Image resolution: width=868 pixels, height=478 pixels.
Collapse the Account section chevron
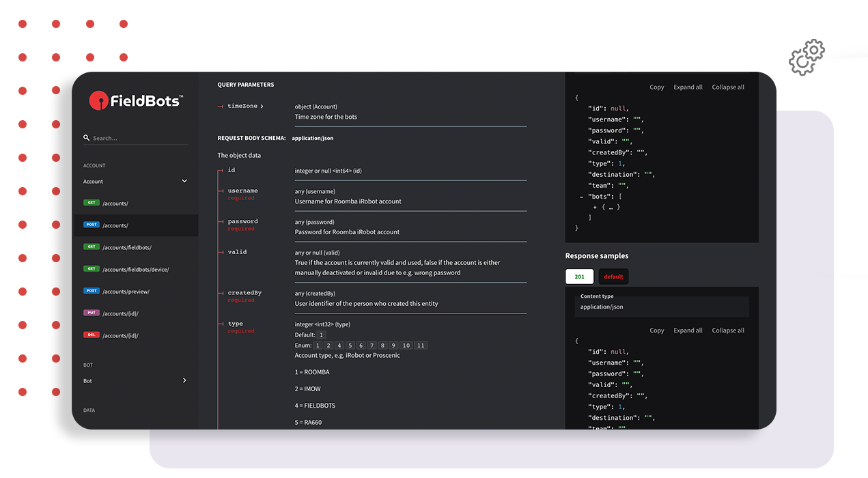[x=184, y=180]
